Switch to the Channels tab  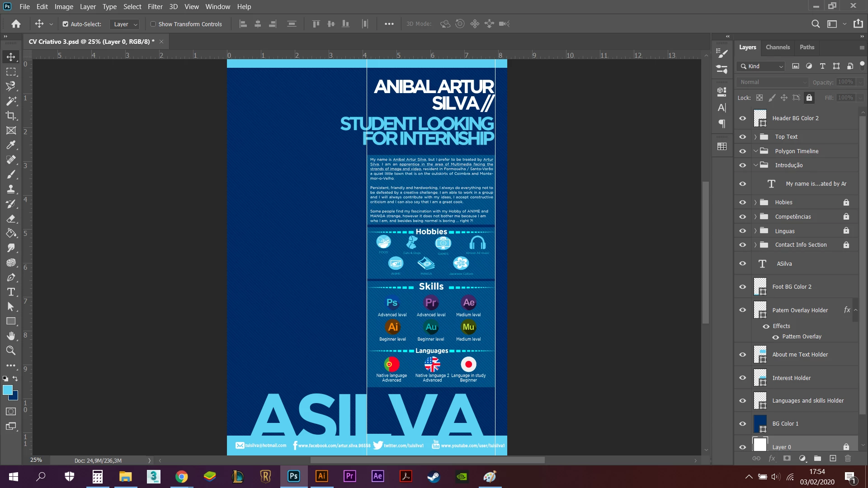point(778,47)
